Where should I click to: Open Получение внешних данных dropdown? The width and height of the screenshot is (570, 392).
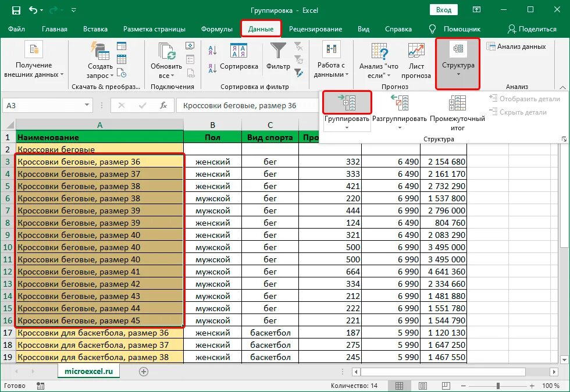click(34, 60)
